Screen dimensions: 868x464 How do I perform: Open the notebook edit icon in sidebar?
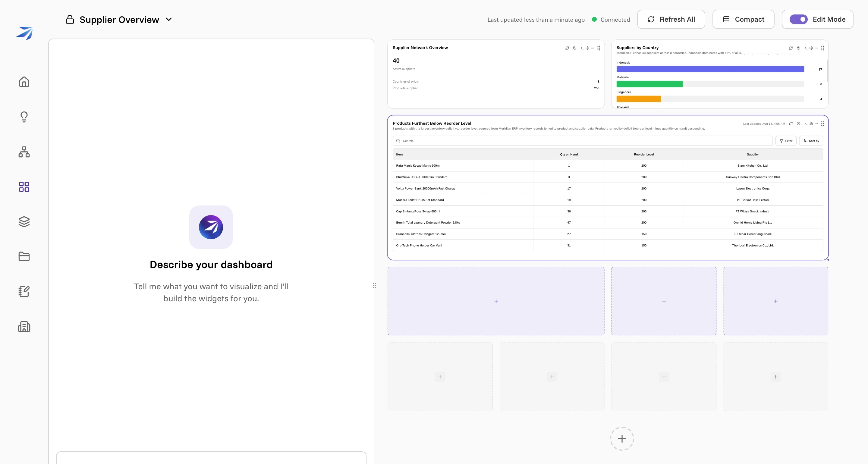24,291
